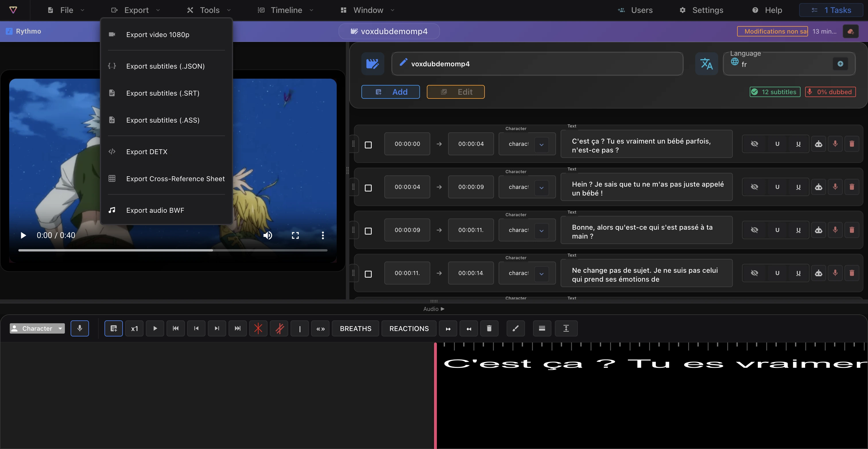Open character dropdown for 00:00:09 row
The image size is (868, 449).
pyautogui.click(x=541, y=231)
